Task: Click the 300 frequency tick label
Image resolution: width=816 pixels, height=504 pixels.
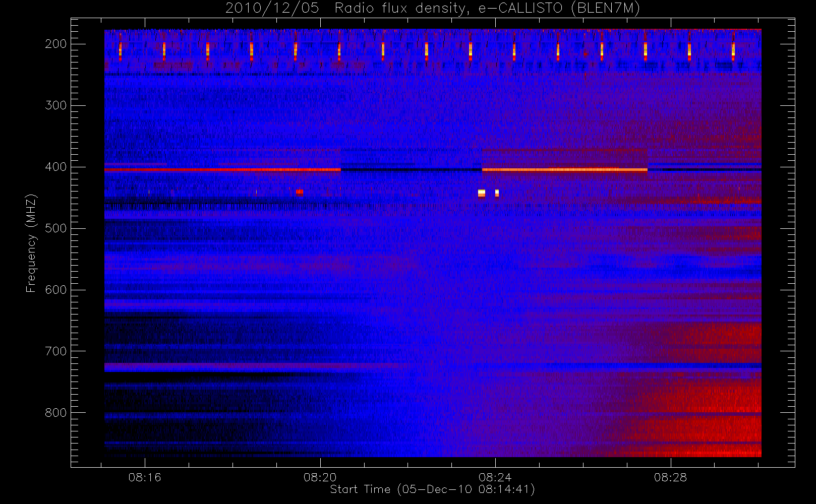Action: pyautogui.click(x=56, y=105)
